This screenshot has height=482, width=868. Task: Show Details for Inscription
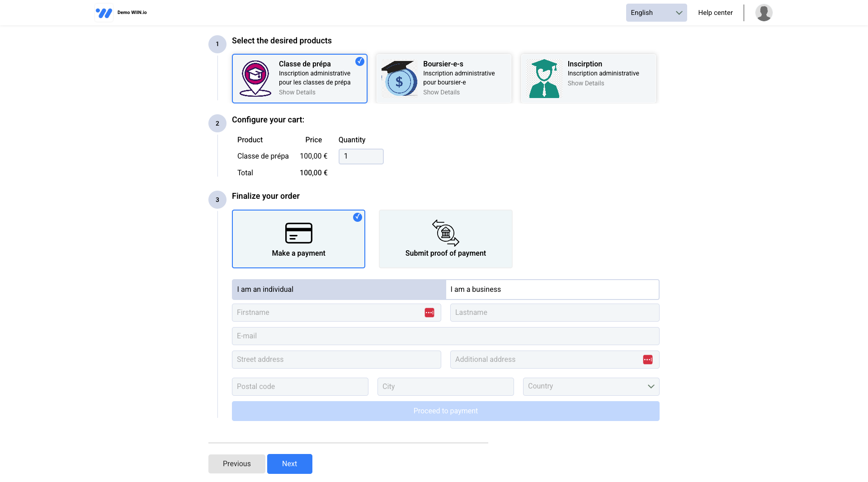click(x=585, y=83)
